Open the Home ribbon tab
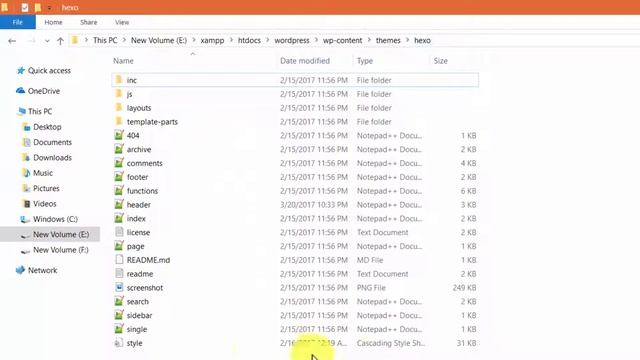640x360 pixels. [53, 22]
